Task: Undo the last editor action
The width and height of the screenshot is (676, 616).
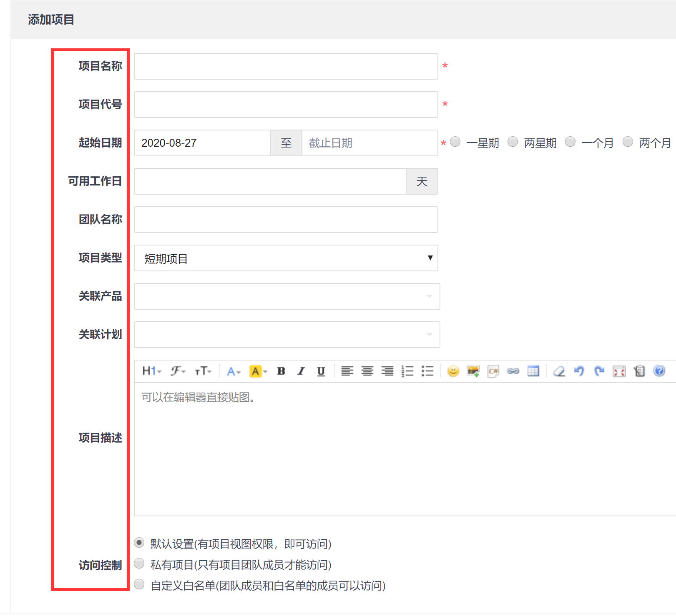Action: (x=579, y=371)
